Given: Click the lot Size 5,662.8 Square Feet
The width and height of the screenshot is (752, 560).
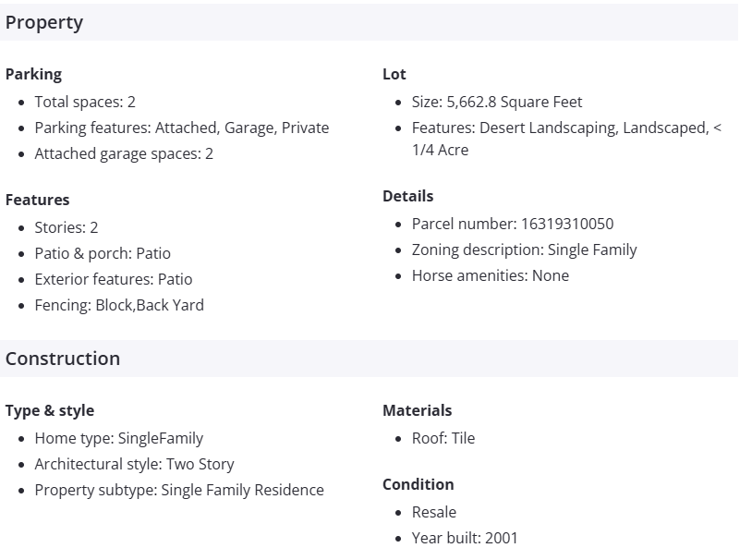Looking at the screenshot, I should tap(497, 102).
